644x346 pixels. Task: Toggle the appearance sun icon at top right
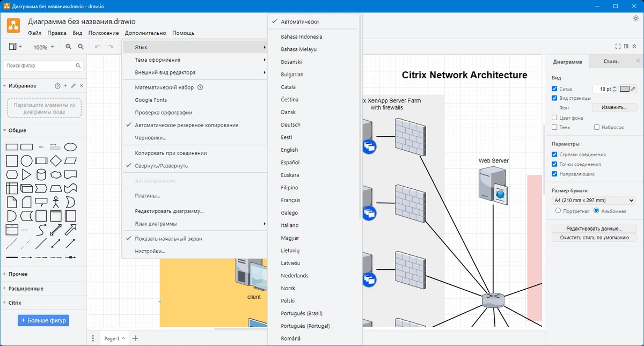tap(636, 18)
